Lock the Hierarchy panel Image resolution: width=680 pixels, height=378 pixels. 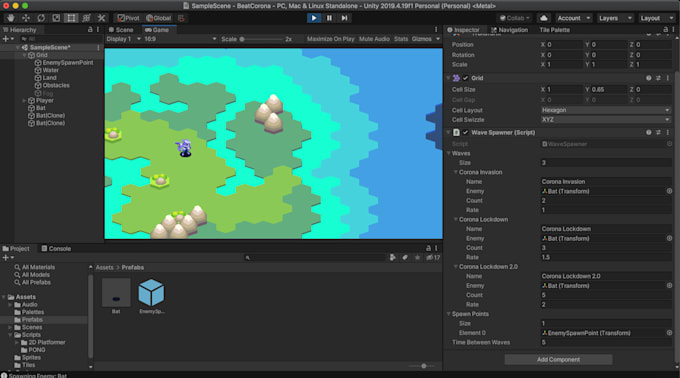point(90,29)
